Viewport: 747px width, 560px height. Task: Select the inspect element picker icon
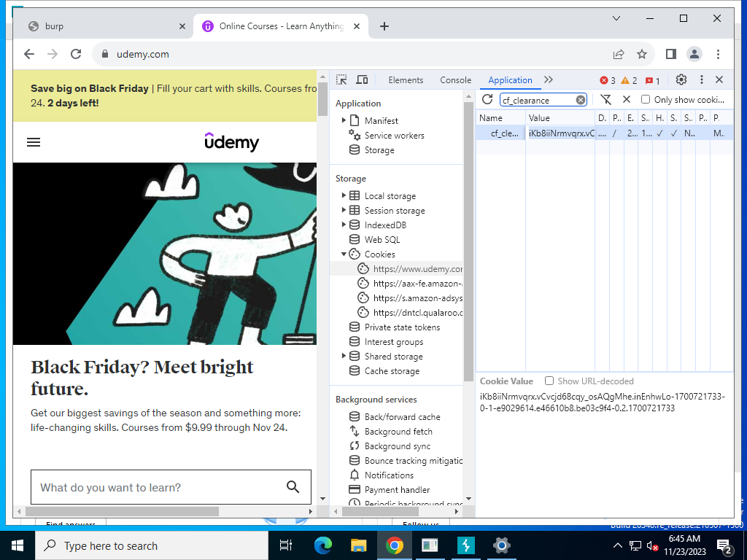(x=341, y=80)
